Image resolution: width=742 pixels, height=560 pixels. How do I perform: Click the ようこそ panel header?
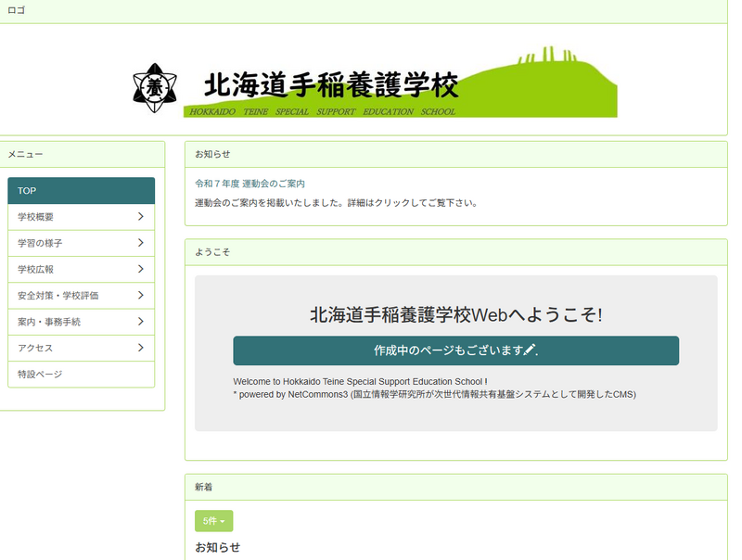click(455, 252)
